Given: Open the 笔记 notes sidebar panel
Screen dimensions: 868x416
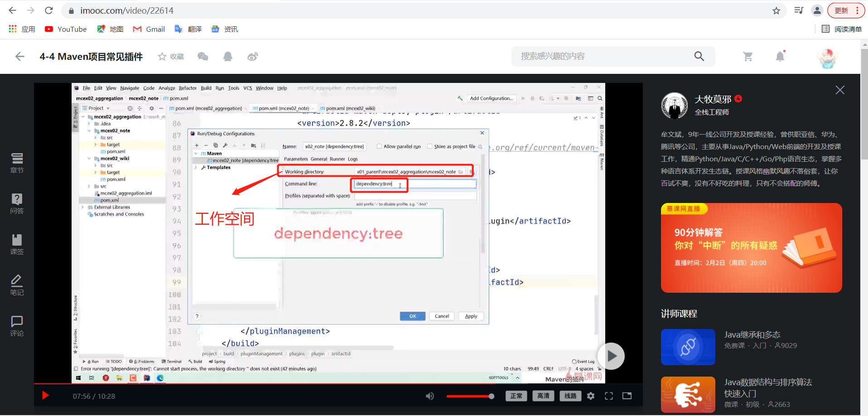Looking at the screenshot, I should (x=17, y=285).
